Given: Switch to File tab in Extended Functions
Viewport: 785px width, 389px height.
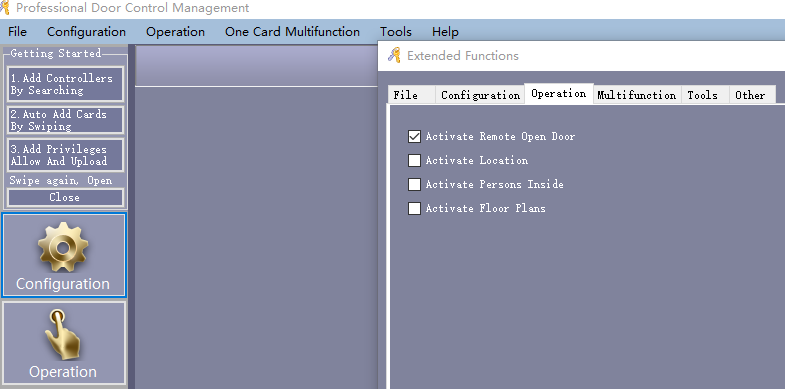Looking at the screenshot, I should click(411, 95).
